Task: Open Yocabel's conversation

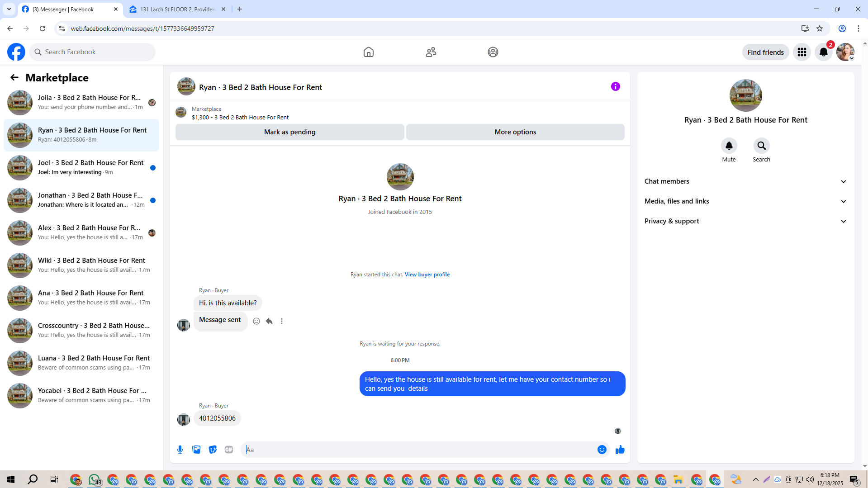Action: tap(81, 396)
